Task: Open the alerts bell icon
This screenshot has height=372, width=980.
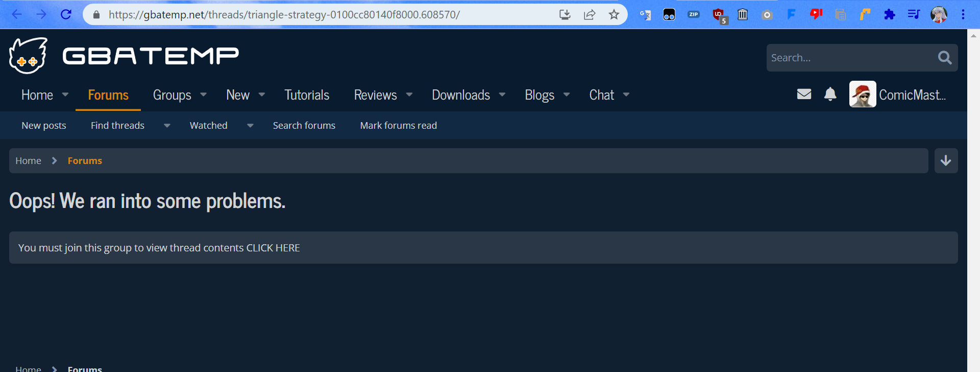Action: pyautogui.click(x=830, y=94)
